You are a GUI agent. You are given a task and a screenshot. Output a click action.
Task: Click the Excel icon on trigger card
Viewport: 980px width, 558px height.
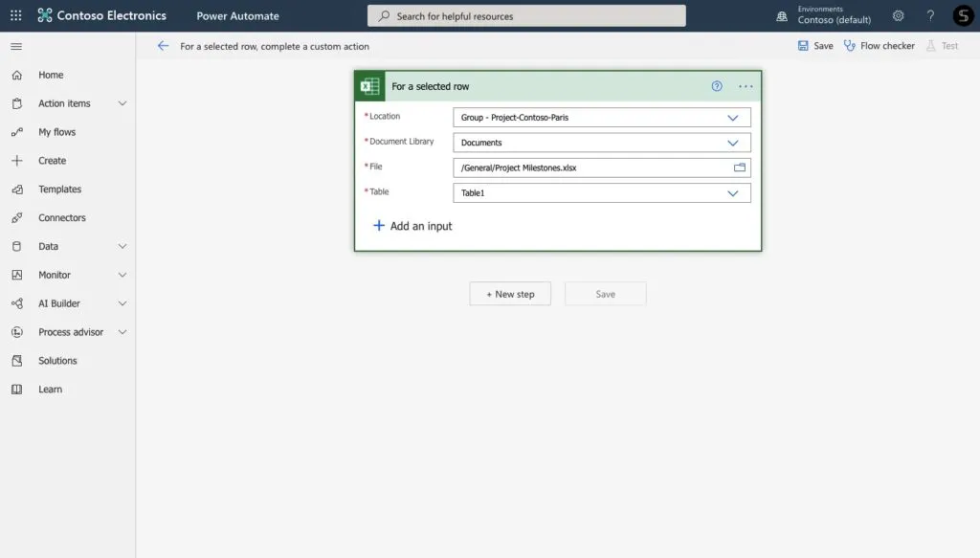[x=370, y=86]
